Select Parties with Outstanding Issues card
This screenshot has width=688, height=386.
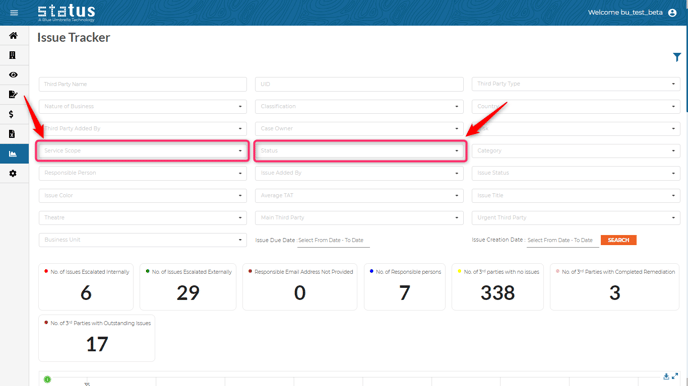point(97,338)
